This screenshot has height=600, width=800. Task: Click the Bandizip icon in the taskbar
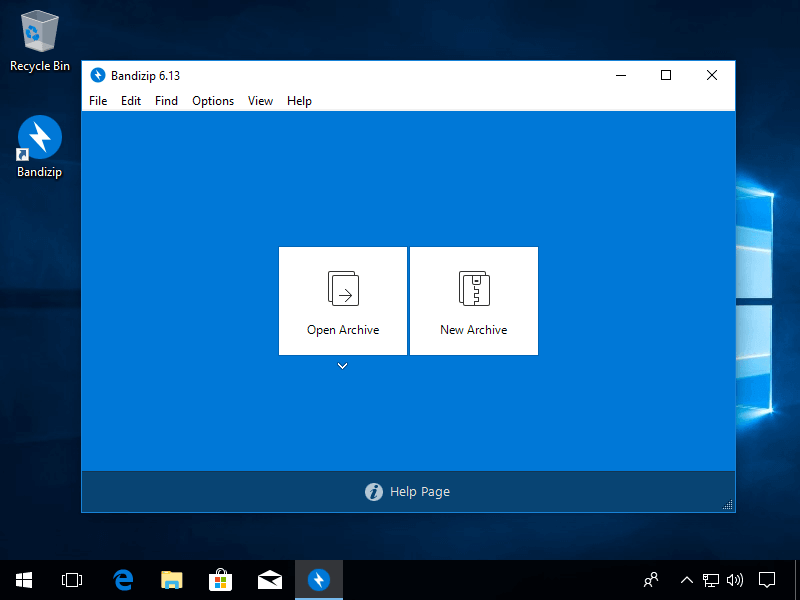coord(318,580)
